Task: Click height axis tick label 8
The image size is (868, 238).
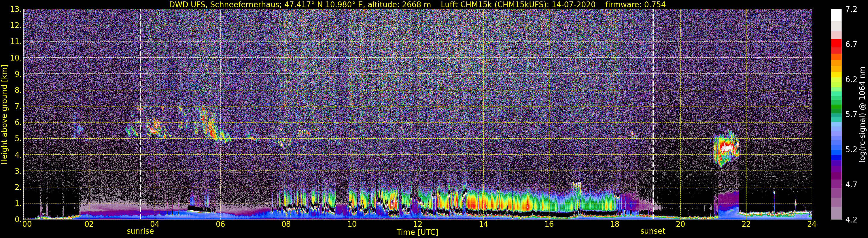Action: click(x=18, y=90)
